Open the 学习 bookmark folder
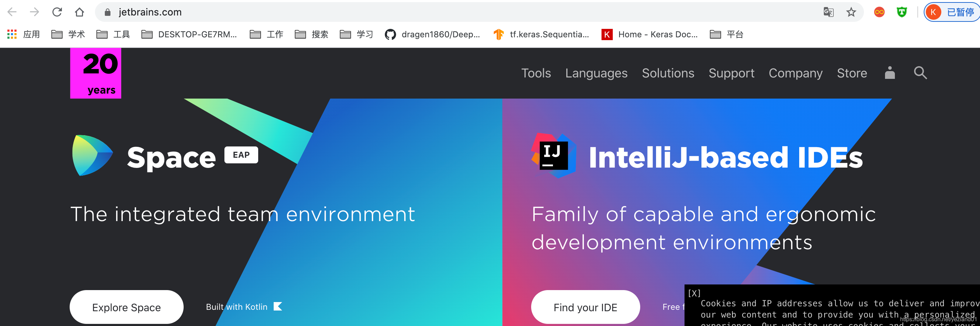Image resolution: width=980 pixels, height=326 pixels. (x=356, y=34)
